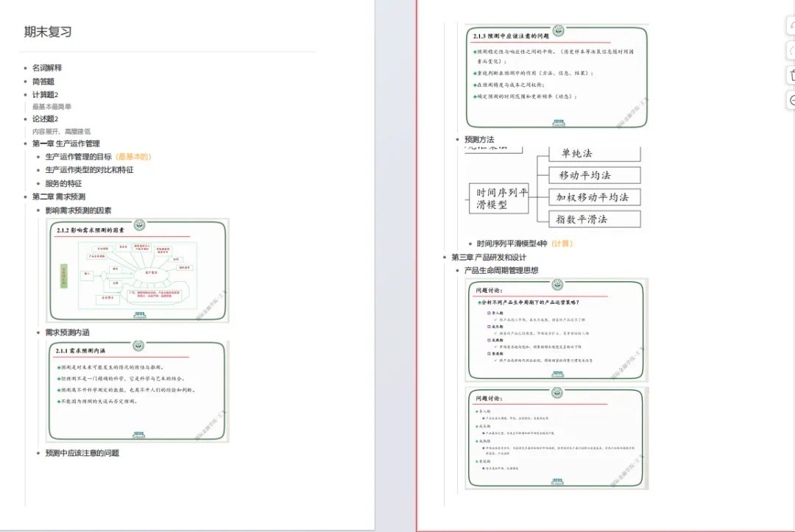Click the 时间序列平滑模型 box in diagram
795x532 pixels.
(x=499, y=198)
